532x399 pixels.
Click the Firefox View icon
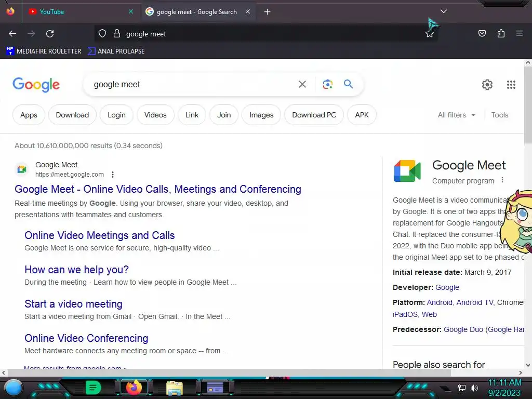click(x=10, y=11)
